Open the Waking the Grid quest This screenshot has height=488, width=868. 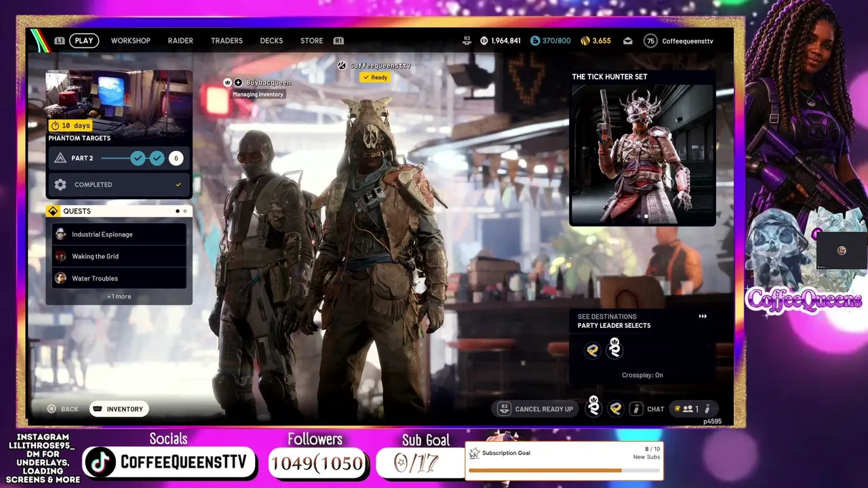click(119, 256)
